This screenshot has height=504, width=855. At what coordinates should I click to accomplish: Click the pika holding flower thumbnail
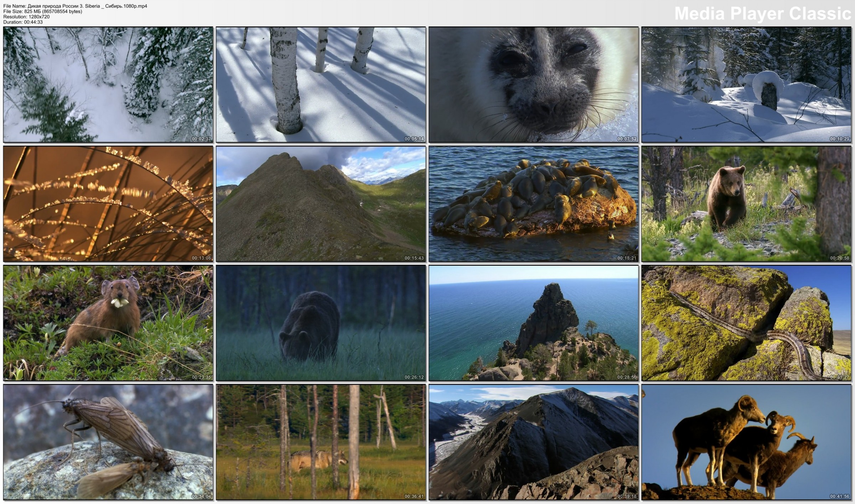click(108, 323)
